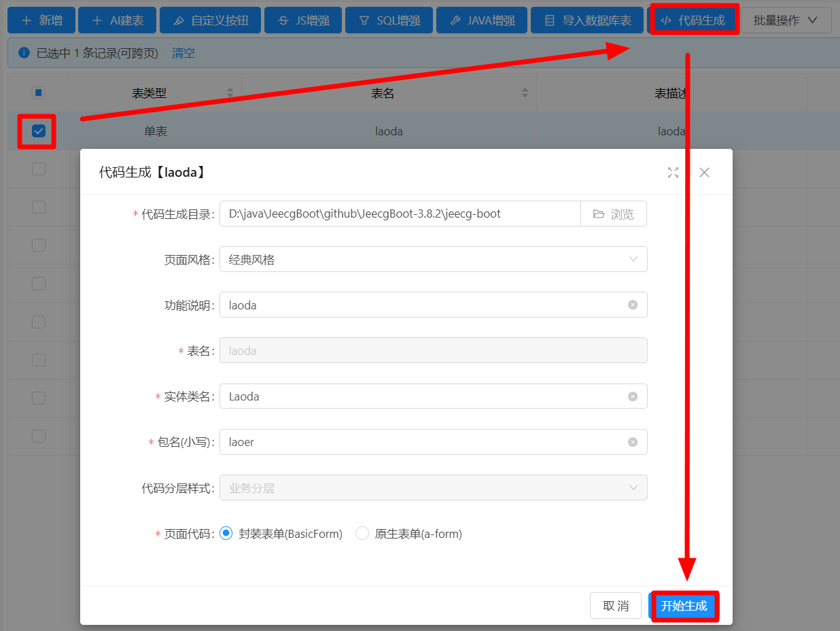Sort by 表名 column arrows
Screen dimensions: 840x631
525,92
